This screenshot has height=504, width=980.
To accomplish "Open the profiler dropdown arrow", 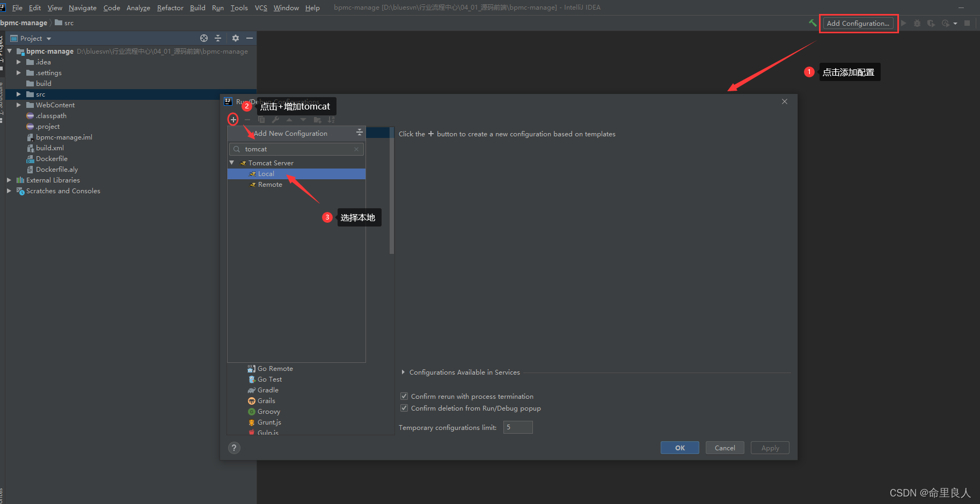I will [955, 24].
